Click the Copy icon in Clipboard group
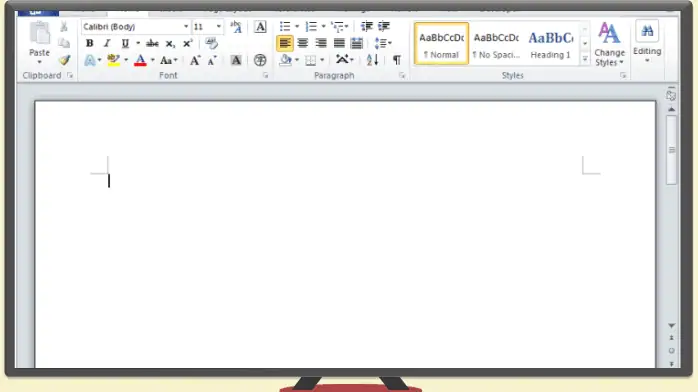The height and width of the screenshot is (392, 698). point(64,43)
